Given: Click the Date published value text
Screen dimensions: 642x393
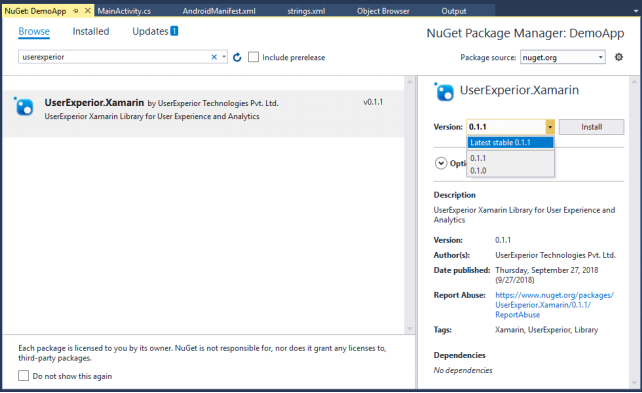Looking at the screenshot, I should [547, 275].
